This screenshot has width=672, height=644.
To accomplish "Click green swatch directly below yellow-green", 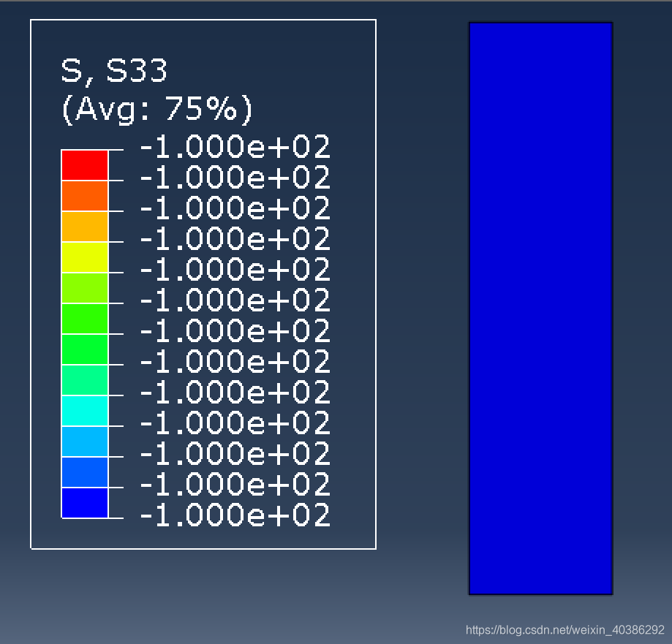I will 85,319.
